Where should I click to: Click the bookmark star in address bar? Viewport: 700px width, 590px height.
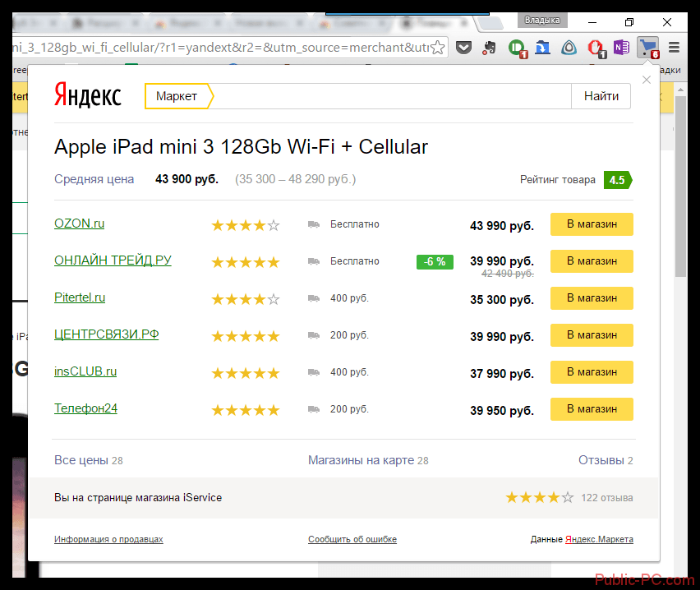coord(440,47)
